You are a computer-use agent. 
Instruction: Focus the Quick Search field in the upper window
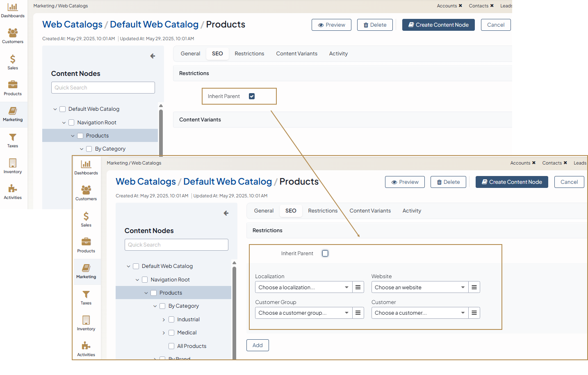(x=103, y=88)
